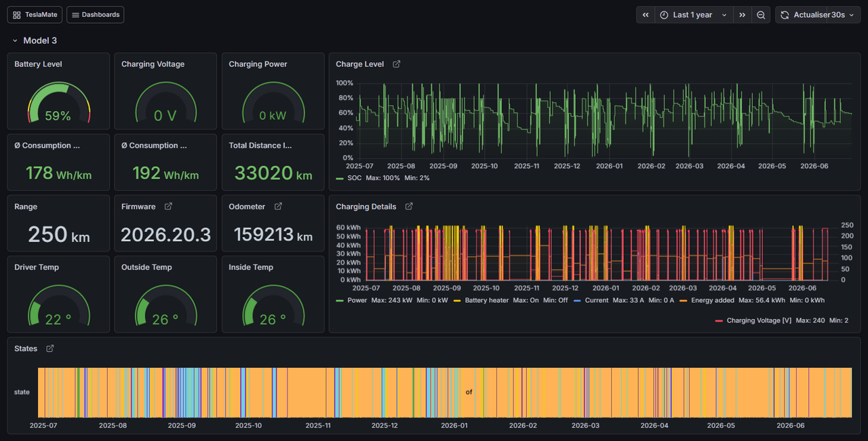This screenshot has height=441, width=868.
Task: Shift time range backward with double-left arrows
Action: coord(645,15)
